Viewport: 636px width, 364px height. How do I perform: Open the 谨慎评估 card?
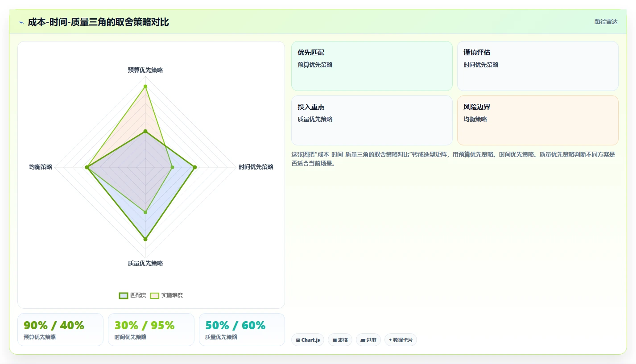pos(538,66)
